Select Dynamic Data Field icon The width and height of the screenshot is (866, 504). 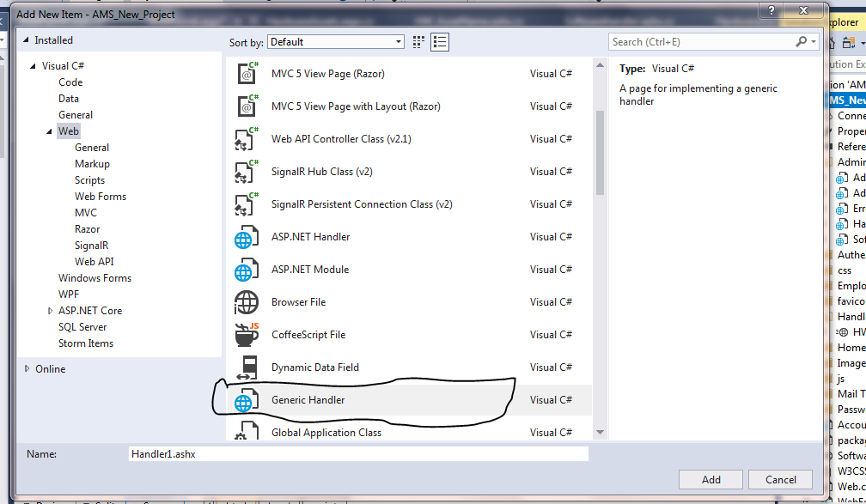247,367
